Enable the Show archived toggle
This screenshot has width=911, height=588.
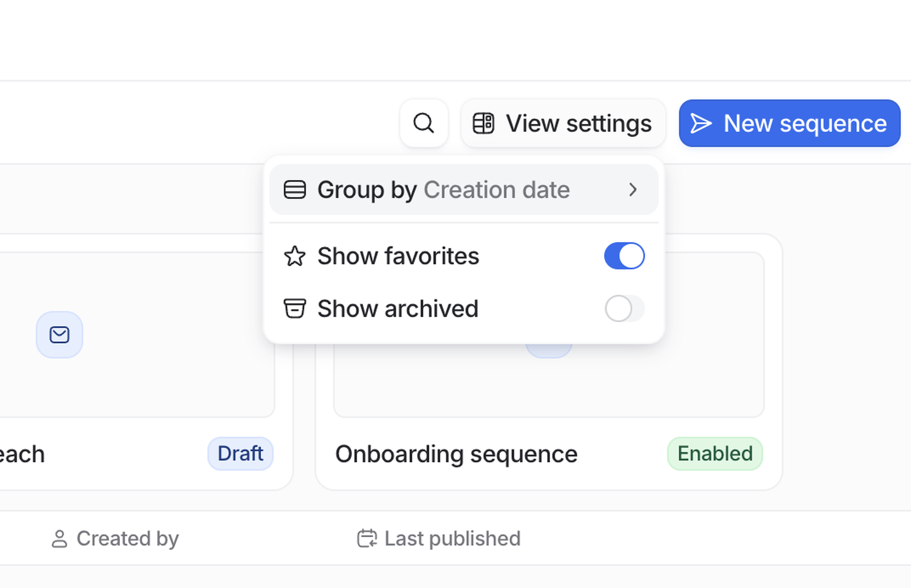pos(624,308)
